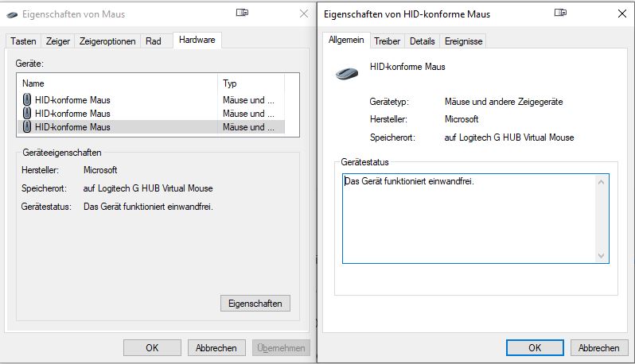The image size is (635, 364).
Task: Click the Hersteller value Microsoft in Allgemein tab
Action: point(462,119)
